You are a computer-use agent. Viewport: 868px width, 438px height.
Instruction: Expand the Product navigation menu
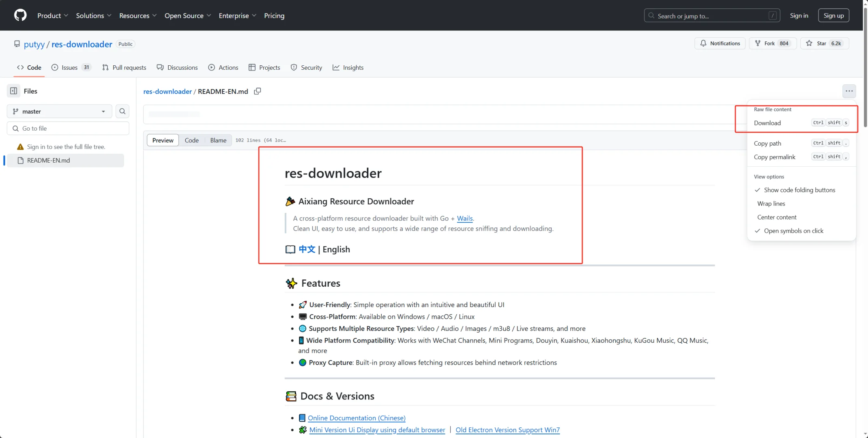53,15
